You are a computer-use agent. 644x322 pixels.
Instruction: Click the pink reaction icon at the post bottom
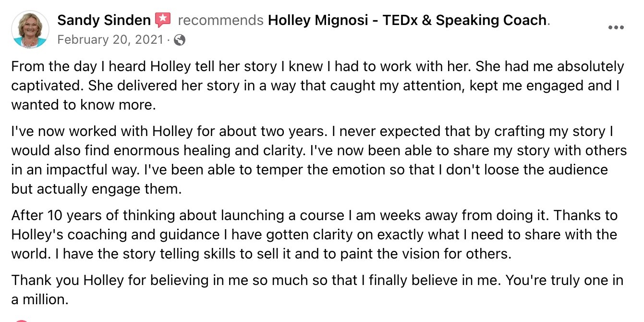tap(19, 320)
